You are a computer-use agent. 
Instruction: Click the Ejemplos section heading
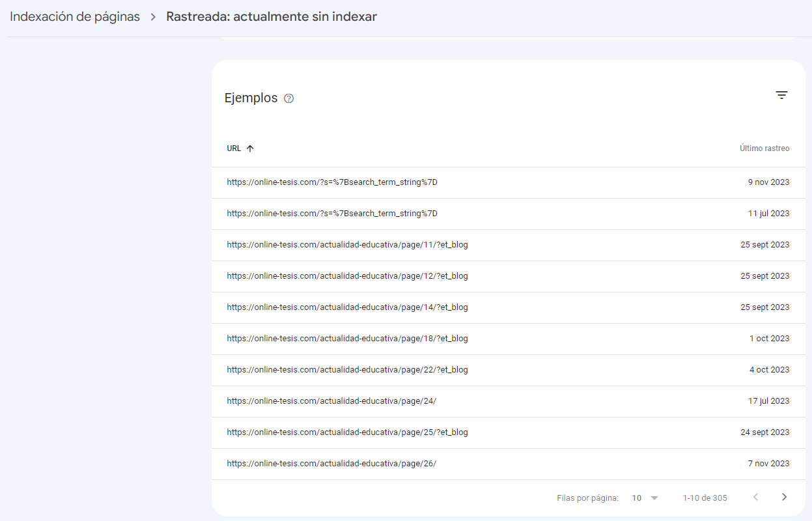[x=251, y=98]
